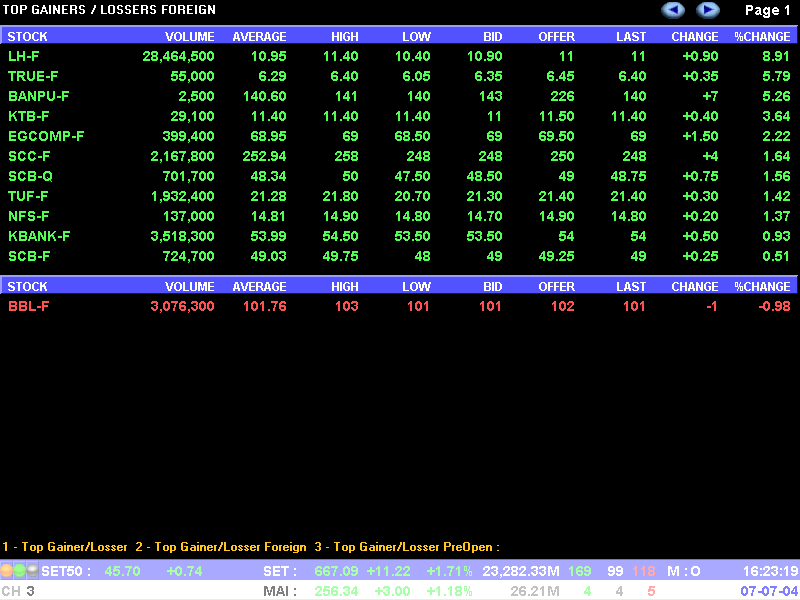Click the MAI turnover 26.21M

(535, 591)
